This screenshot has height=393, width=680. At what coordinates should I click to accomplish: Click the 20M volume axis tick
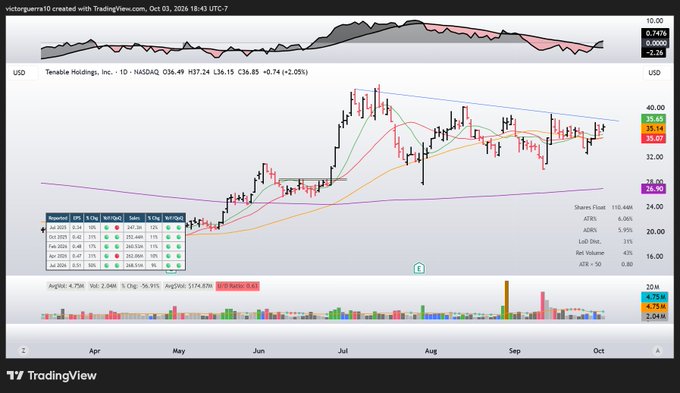[x=653, y=287]
